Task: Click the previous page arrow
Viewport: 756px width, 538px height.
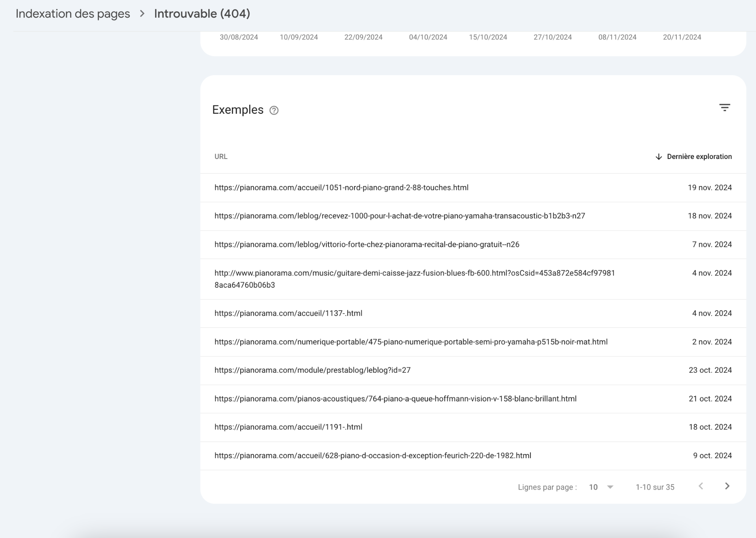Action: pos(700,486)
